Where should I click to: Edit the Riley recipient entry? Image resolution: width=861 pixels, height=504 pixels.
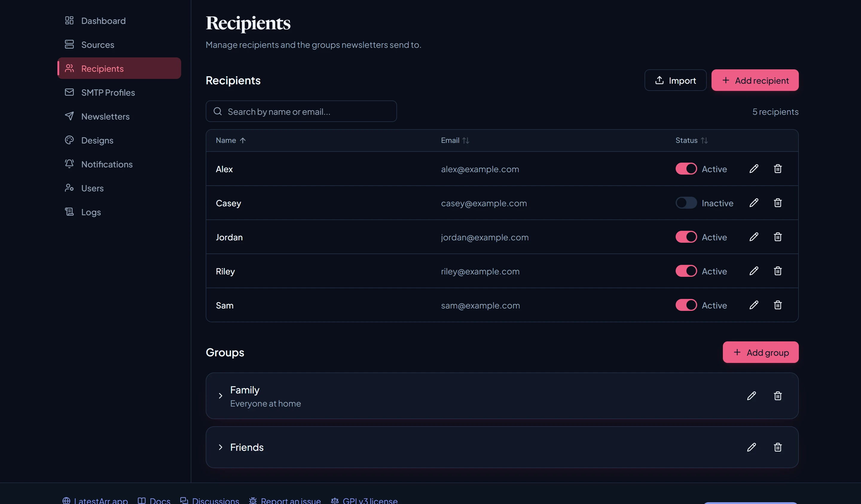(x=754, y=271)
